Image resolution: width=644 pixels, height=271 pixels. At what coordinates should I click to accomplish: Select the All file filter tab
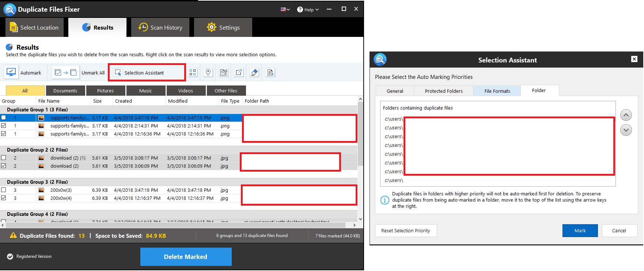click(x=25, y=91)
